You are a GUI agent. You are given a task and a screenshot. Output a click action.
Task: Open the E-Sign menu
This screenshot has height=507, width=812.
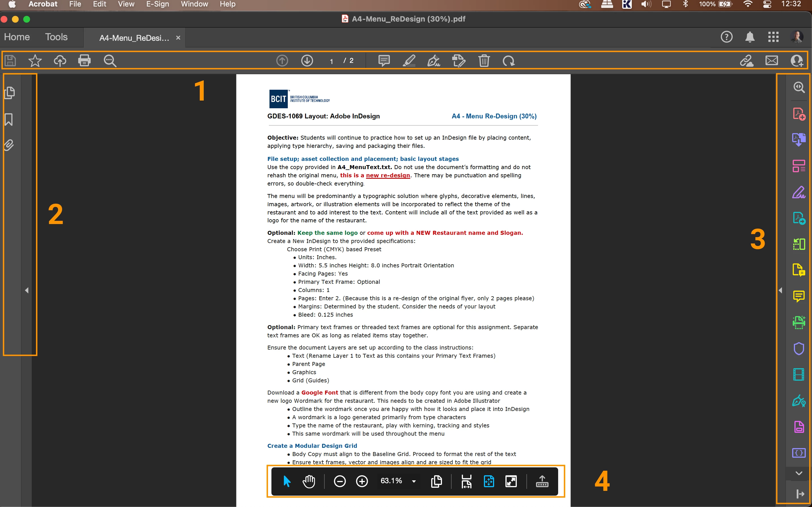tap(157, 4)
